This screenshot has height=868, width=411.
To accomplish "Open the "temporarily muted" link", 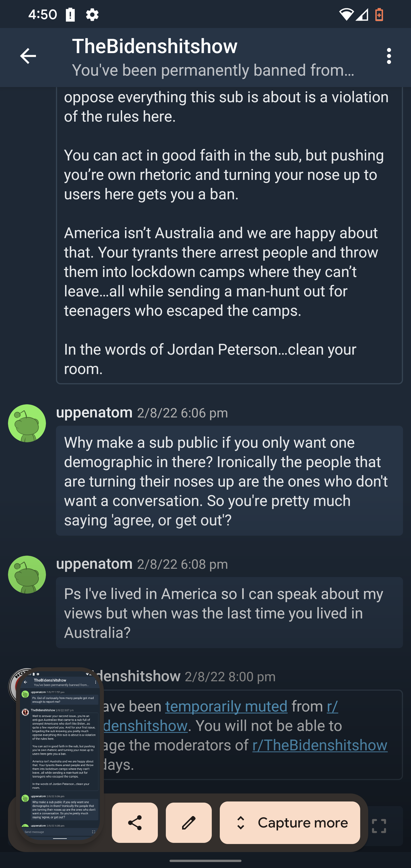I will click(226, 706).
